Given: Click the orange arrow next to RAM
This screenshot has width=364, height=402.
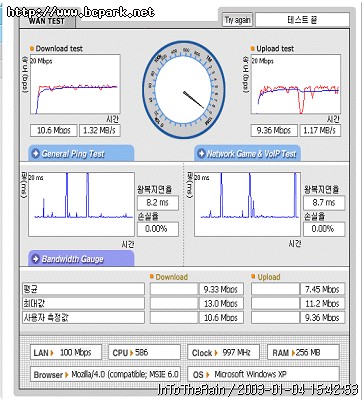Looking at the screenshot, I should click(293, 353).
